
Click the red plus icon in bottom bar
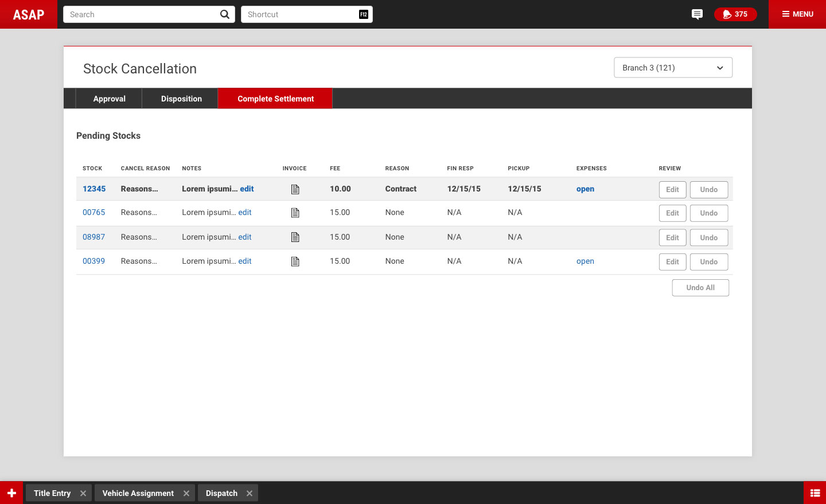tap(11, 493)
